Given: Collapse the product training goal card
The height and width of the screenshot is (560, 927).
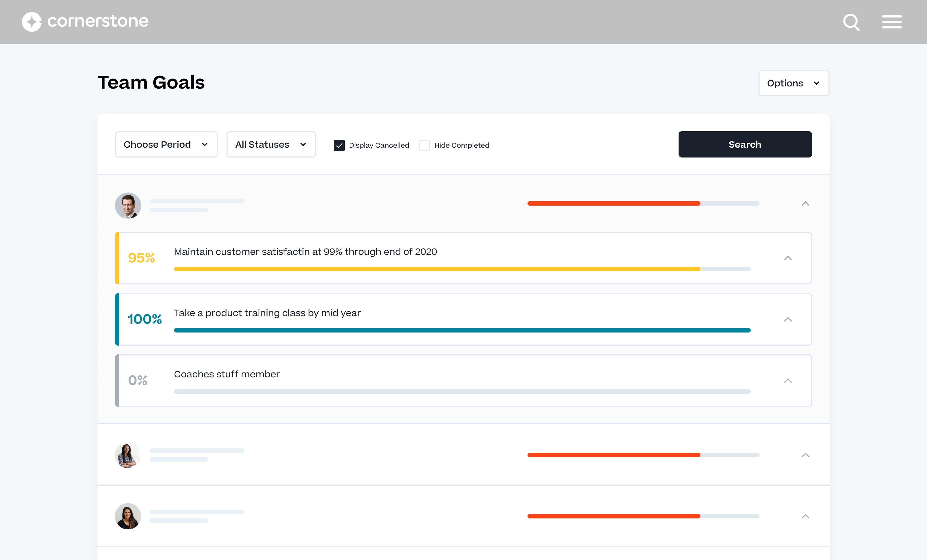Looking at the screenshot, I should click(788, 319).
